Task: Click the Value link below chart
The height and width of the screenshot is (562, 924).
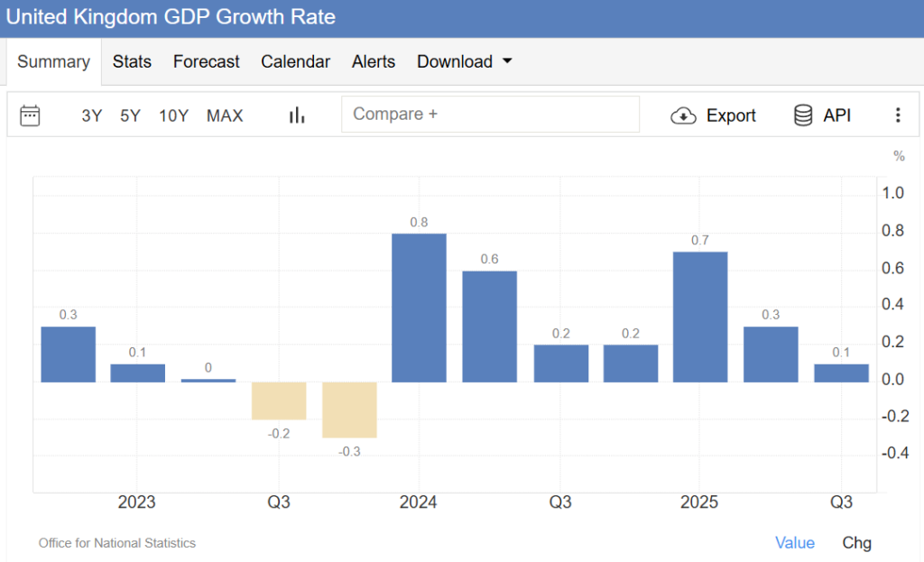Action: (x=795, y=542)
